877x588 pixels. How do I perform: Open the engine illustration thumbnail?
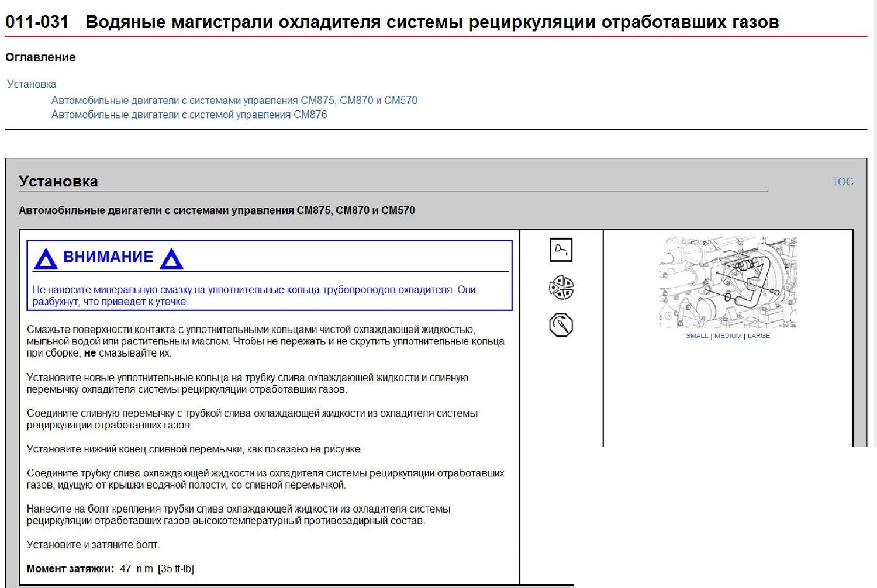point(728,283)
